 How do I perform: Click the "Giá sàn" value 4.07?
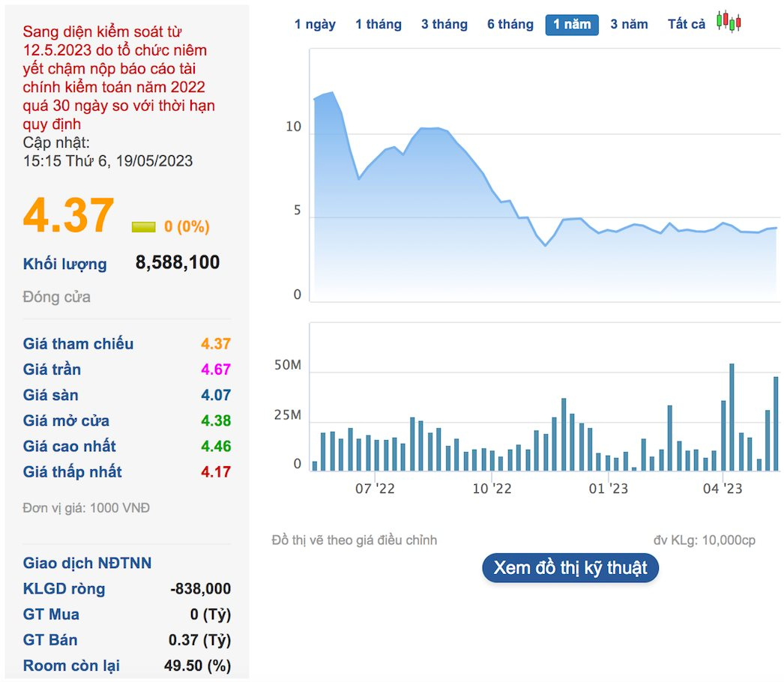coord(216,395)
